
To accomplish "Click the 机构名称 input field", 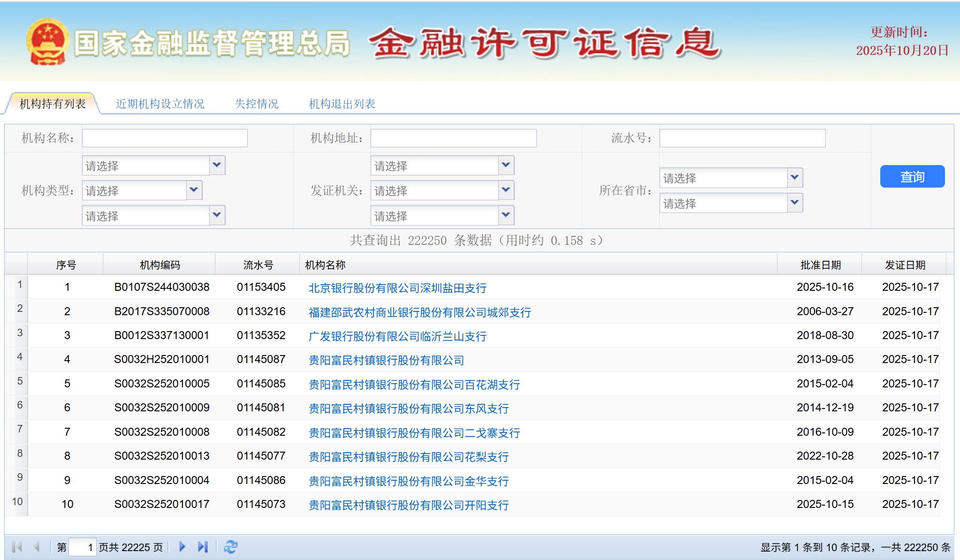I will point(164,137).
